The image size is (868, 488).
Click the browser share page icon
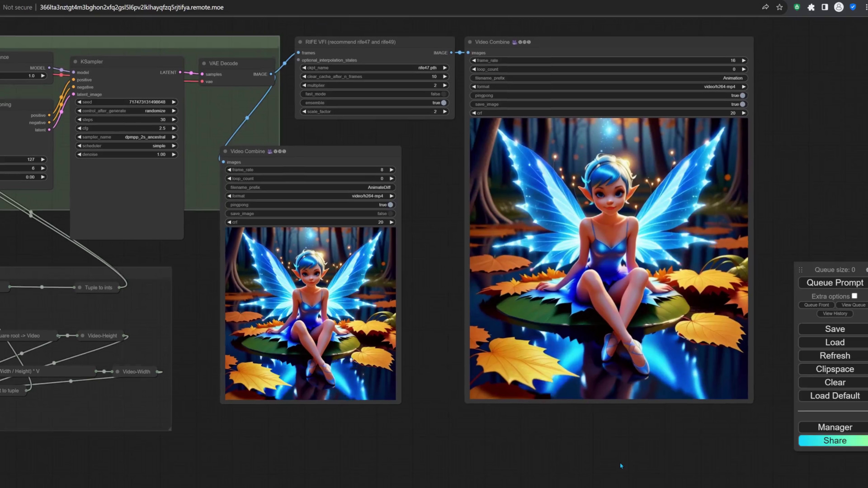point(765,7)
